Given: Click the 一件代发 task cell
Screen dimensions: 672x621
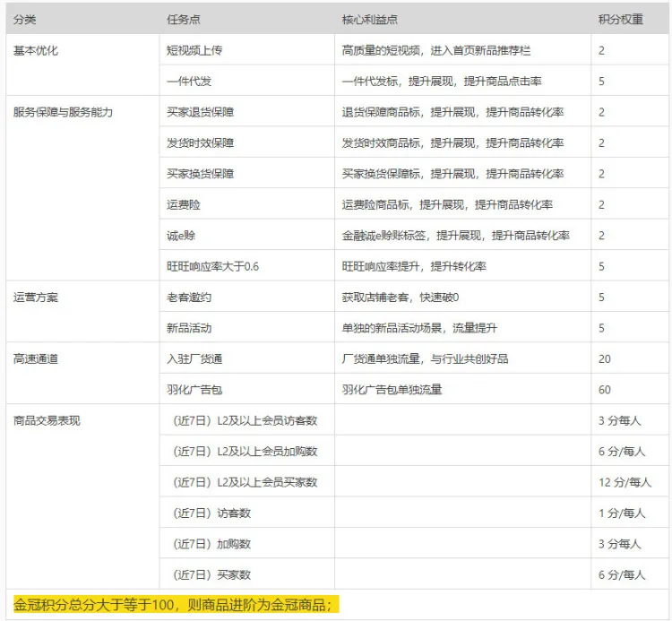Looking at the screenshot, I should click(x=247, y=81).
